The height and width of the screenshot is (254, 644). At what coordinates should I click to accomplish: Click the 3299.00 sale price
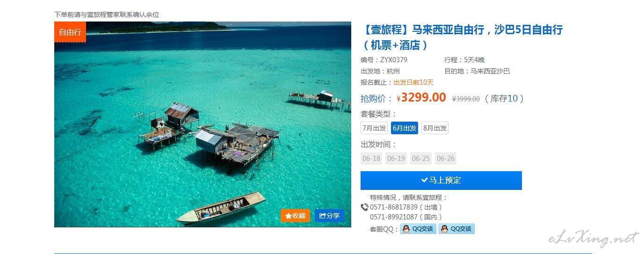click(x=423, y=97)
